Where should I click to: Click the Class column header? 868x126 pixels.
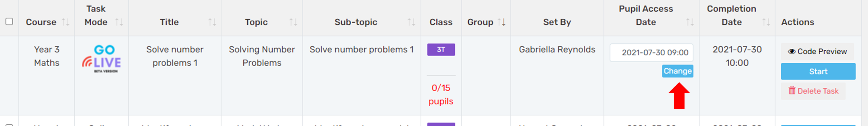click(441, 22)
